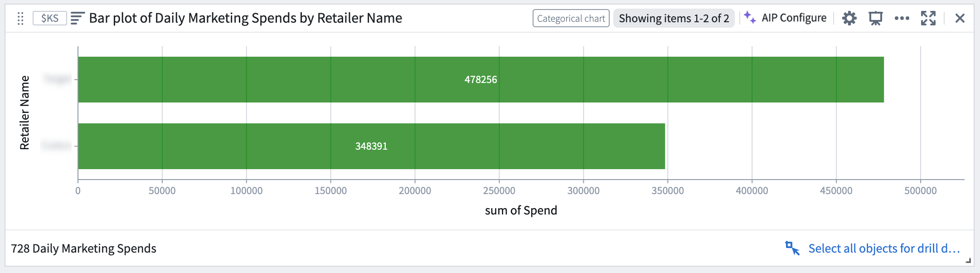Click the Retailer Name axis label

point(24,112)
